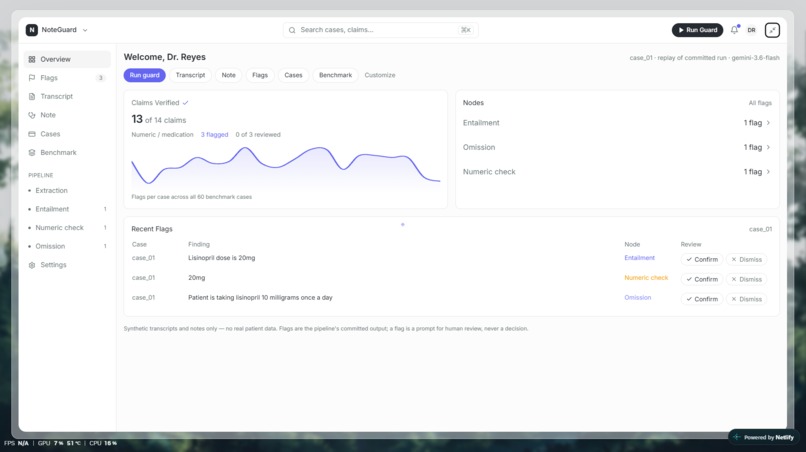Open the DR user avatar

[x=752, y=30]
